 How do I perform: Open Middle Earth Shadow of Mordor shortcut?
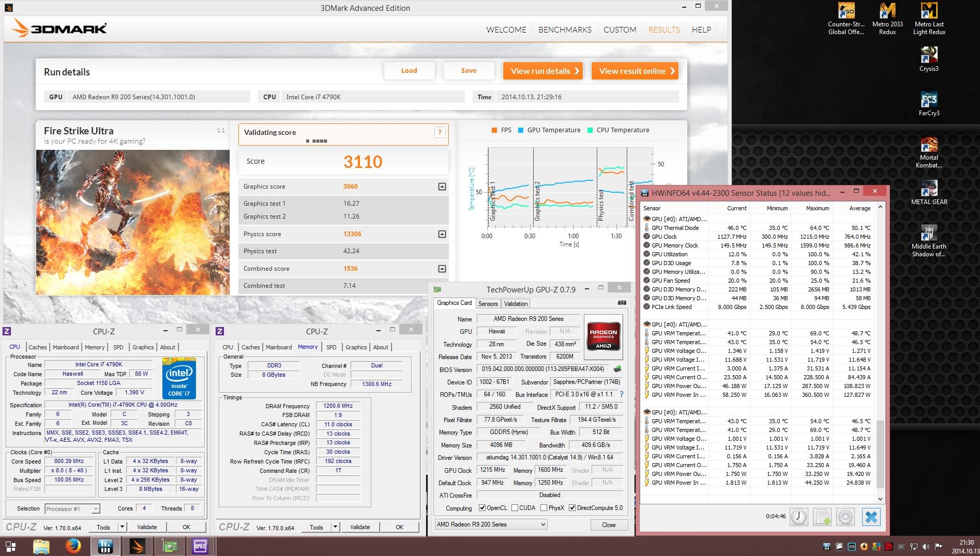[x=929, y=241]
